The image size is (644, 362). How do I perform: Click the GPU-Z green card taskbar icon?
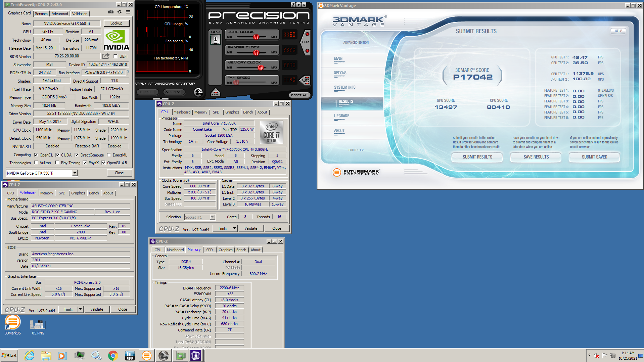tap(181, 356)
